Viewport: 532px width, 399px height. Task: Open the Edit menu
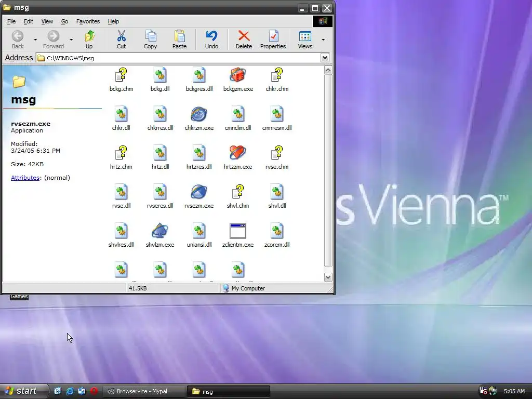tap(29, 21)
